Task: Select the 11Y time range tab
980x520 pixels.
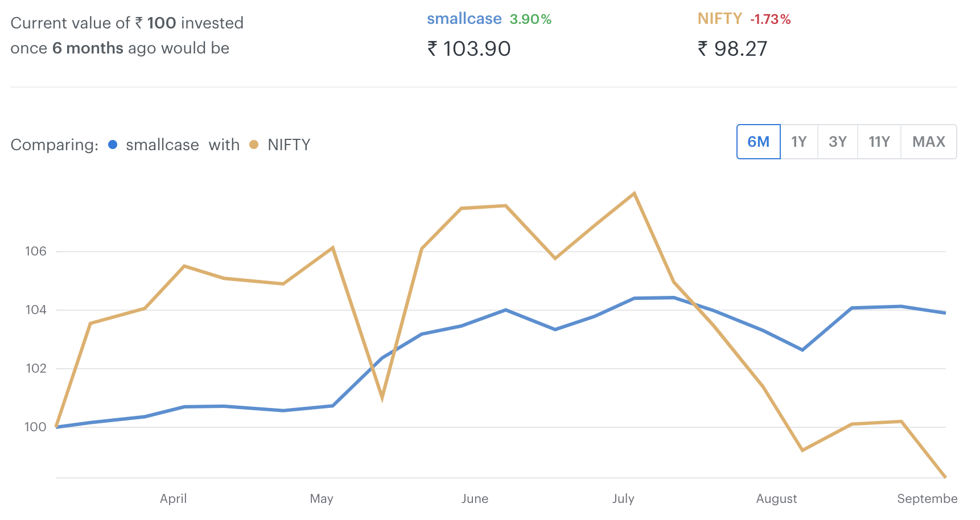Action: coord(879,142)
